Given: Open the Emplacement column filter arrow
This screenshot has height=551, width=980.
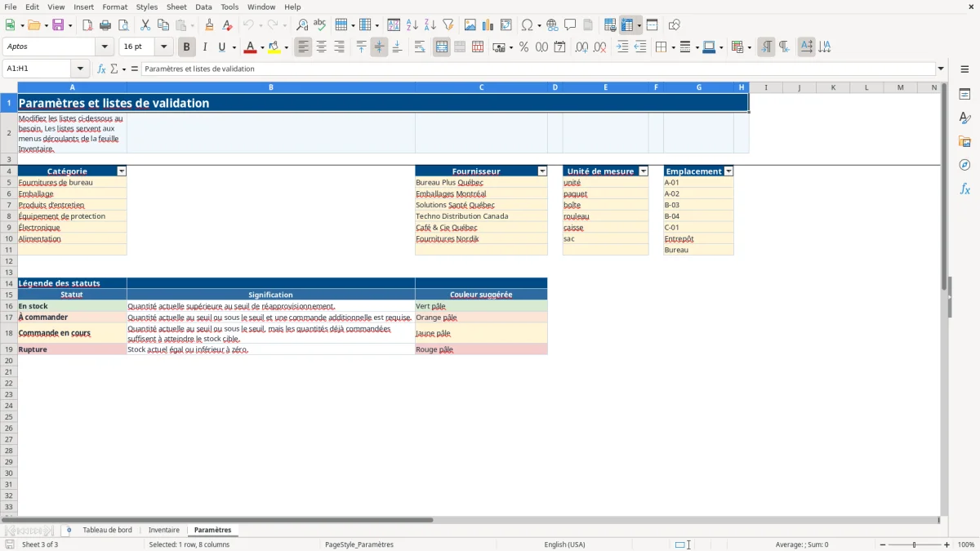Looking at the screenshot, I should pos(728,171).
